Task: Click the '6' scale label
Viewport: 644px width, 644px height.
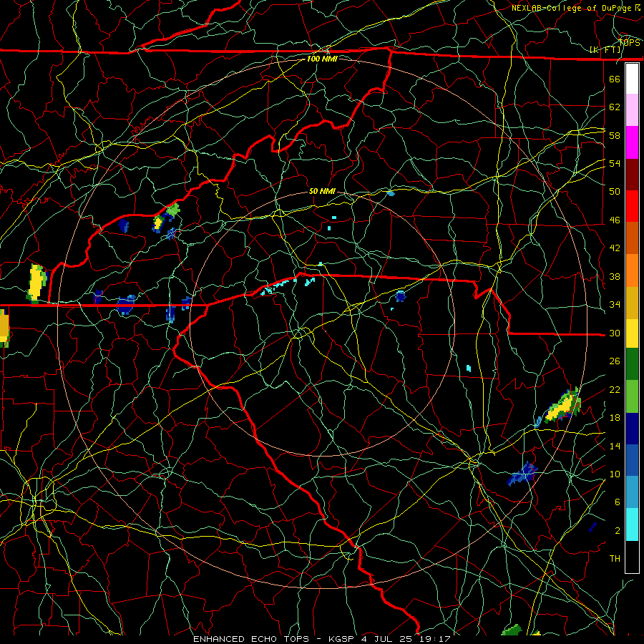Action: click(618, 502)
